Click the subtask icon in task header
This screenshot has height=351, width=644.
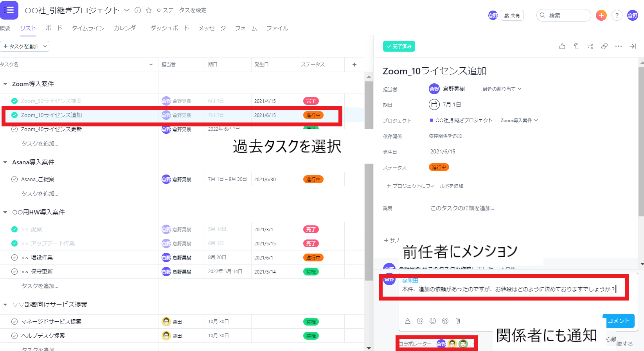tap(590, 46)
